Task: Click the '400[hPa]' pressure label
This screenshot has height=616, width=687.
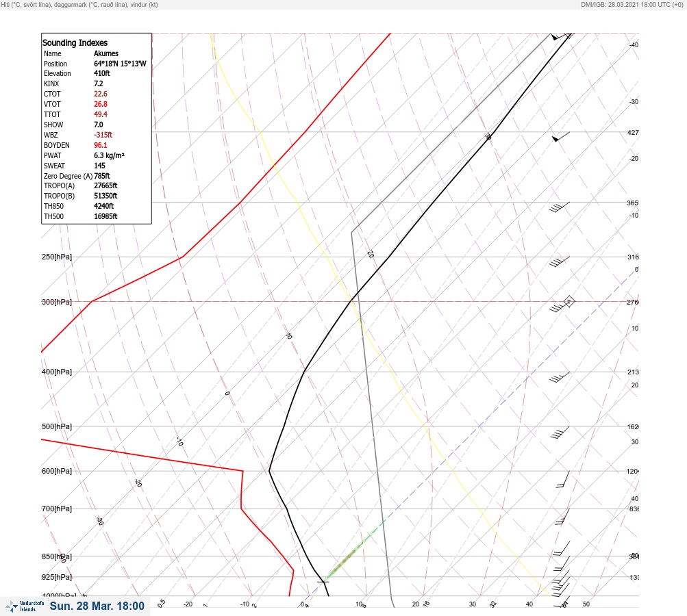Action: tap(57, 372)
